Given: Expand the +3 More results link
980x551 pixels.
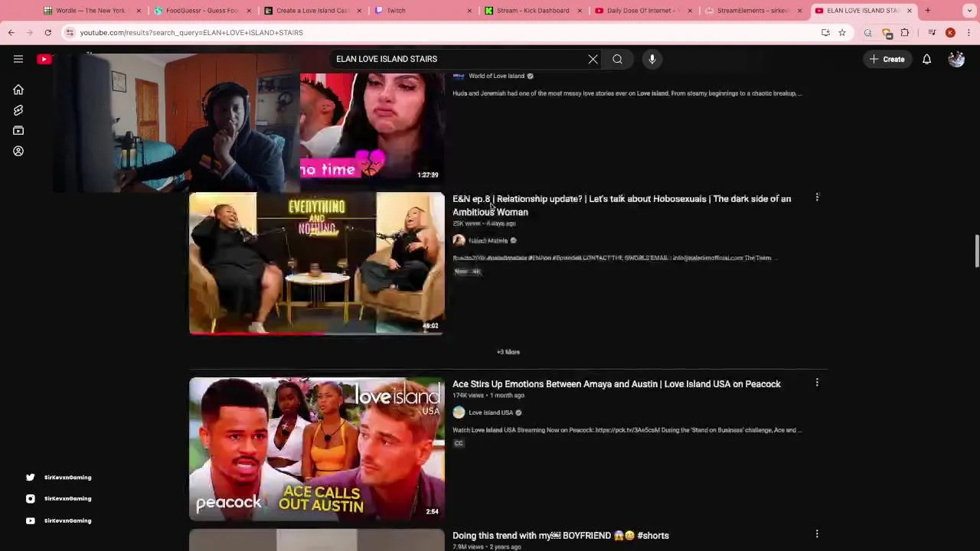Looking at the screenshot, I should pyautogui.click(x=508, y=352).
